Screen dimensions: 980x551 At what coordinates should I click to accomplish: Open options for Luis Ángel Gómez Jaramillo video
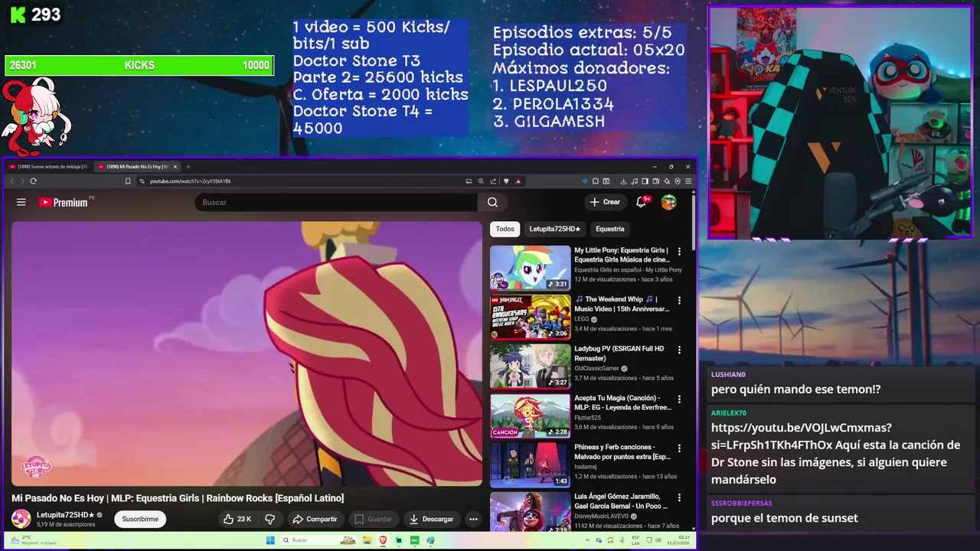click(679, 497)
